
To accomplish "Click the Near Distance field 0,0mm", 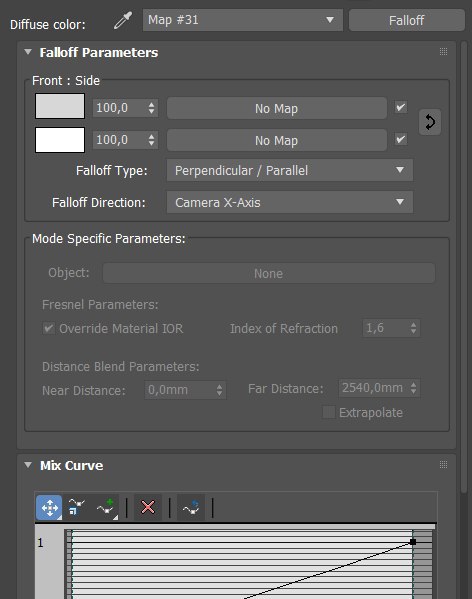I will 179,390.
